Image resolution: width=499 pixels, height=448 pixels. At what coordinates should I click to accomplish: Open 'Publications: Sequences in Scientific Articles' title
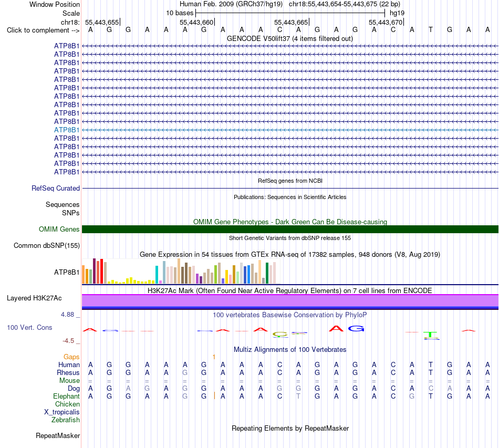290,197
